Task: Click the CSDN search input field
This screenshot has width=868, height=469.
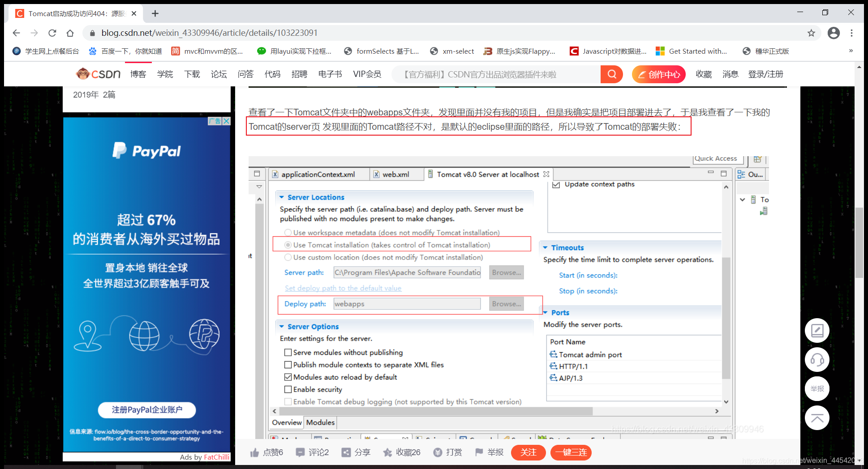Action: click(x=496, y=74)
